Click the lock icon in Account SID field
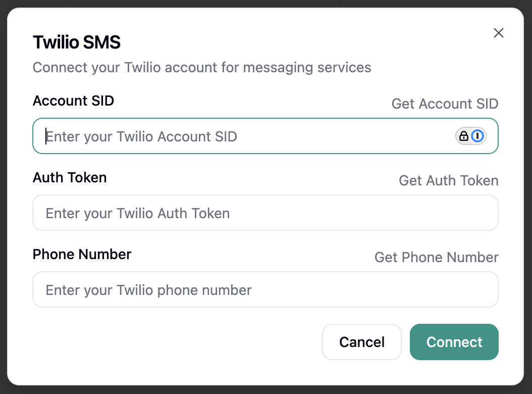The height and width of the screenshot is (394, 532). click(x=464, y=136)
